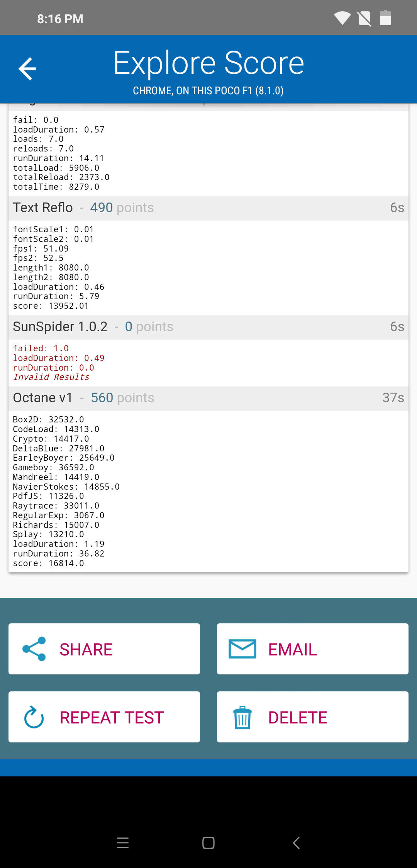Tap the share icon

point(34,649)
